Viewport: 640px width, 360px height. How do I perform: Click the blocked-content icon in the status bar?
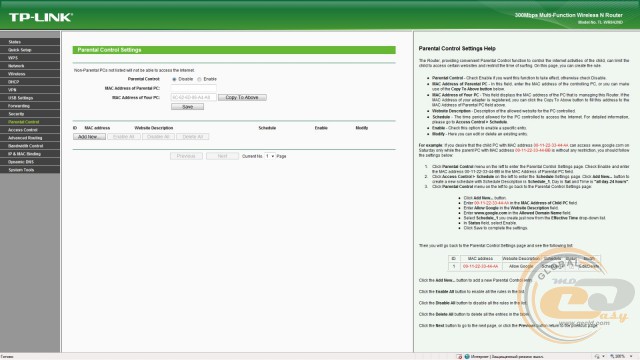[459, 356]
